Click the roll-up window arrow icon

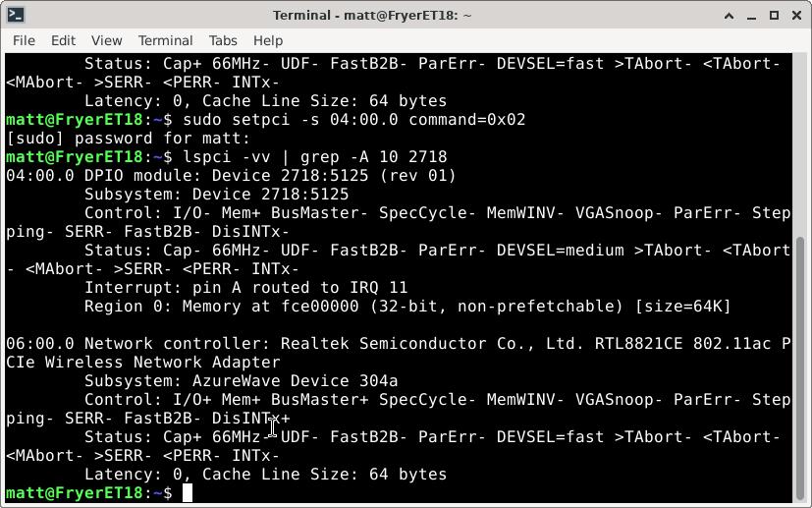coord(727,15)
